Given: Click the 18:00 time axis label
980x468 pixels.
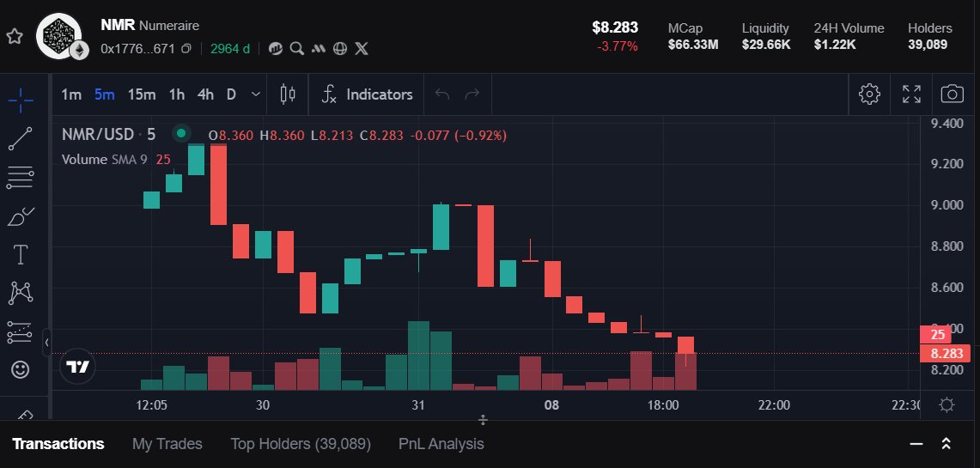Looking at the screenshot, I should click(x=662, y=405).
